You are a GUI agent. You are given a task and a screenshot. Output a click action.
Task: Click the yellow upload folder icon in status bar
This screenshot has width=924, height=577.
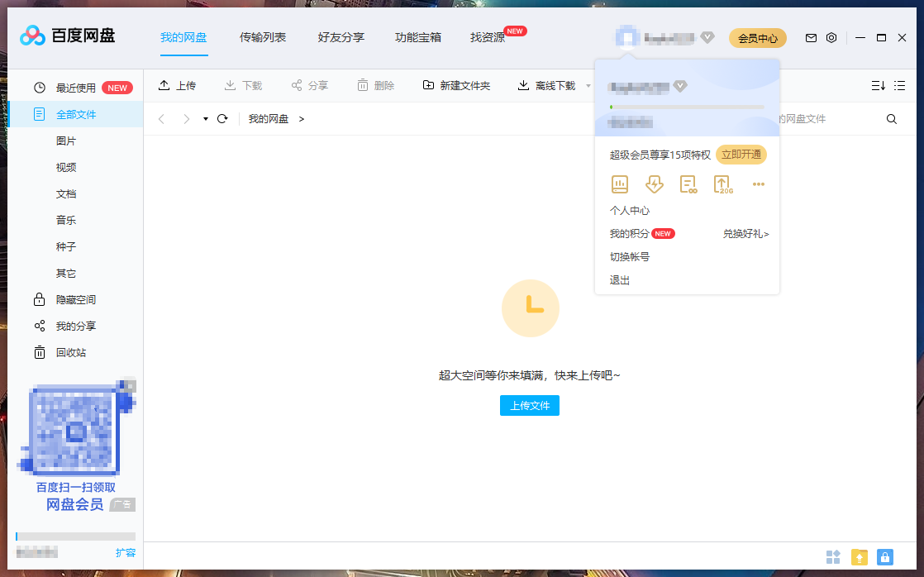click(x=860, y=557)
